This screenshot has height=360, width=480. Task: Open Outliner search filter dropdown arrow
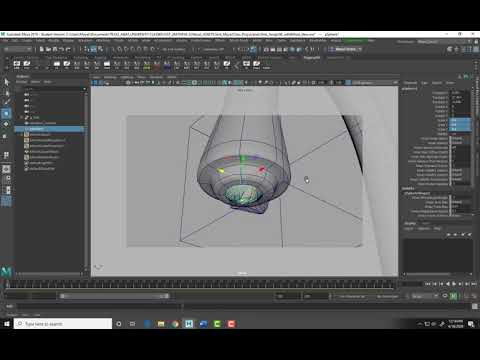pos(84,89)
